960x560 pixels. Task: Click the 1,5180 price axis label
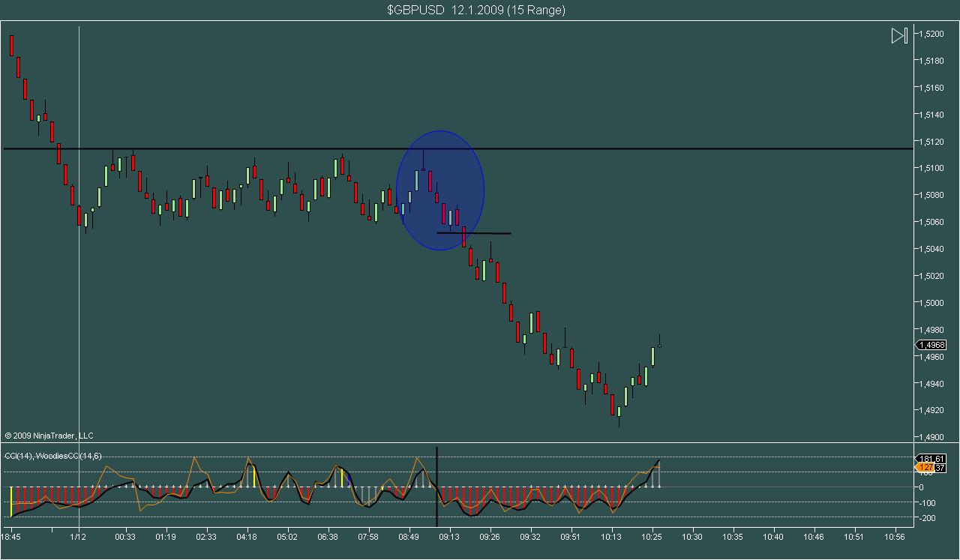click(933, 61)
